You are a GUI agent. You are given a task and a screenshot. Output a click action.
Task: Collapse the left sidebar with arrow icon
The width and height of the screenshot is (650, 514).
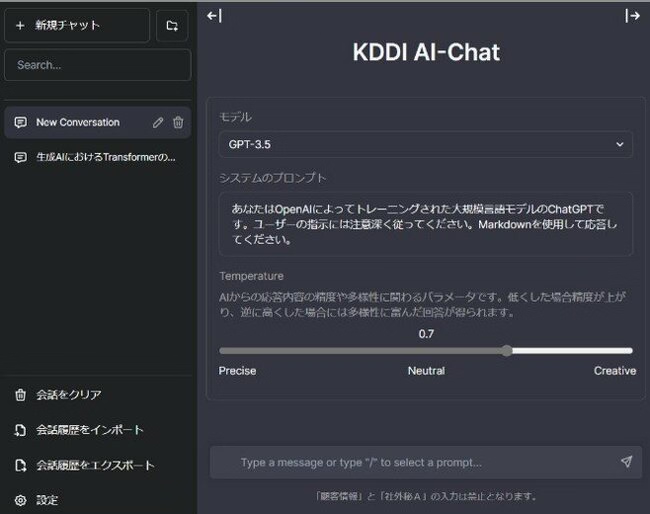214,15
